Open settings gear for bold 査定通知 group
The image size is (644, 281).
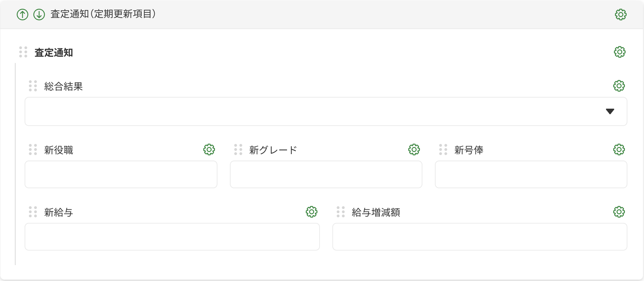(619, 52)
